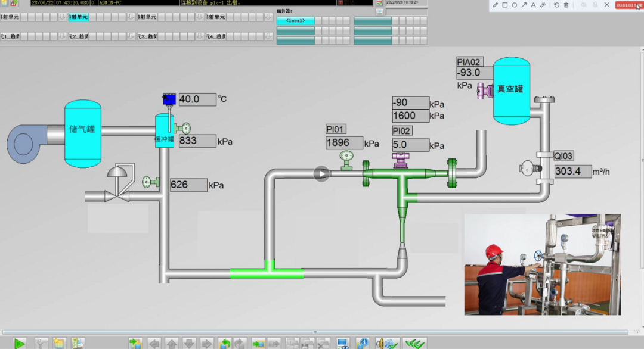Expand the down arrow beside highlighted cyan unit
The width and height of the screenshot is (644, 349).
click(131, 17)
